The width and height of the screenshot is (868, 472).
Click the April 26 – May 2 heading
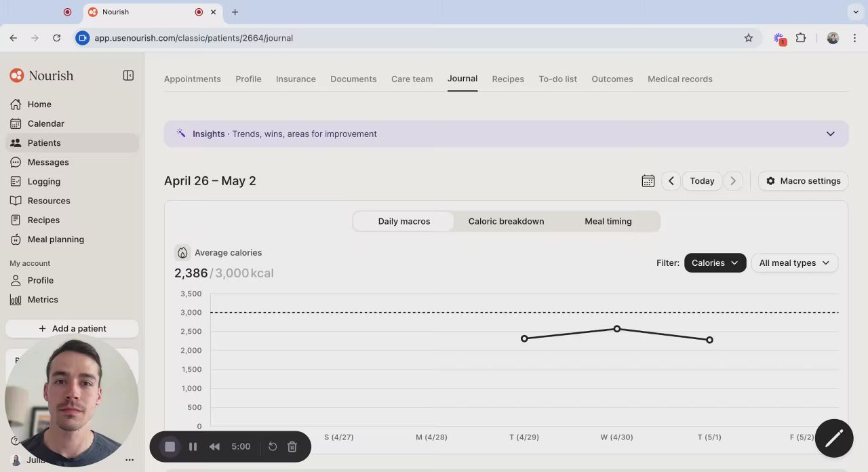(210, 181)
